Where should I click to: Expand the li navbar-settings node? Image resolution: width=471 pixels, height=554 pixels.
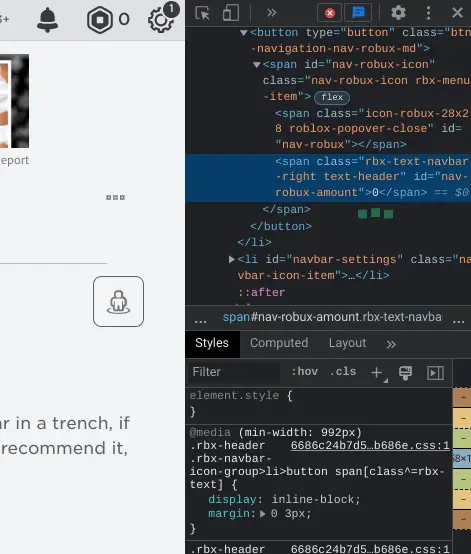[x=231, y=260]
